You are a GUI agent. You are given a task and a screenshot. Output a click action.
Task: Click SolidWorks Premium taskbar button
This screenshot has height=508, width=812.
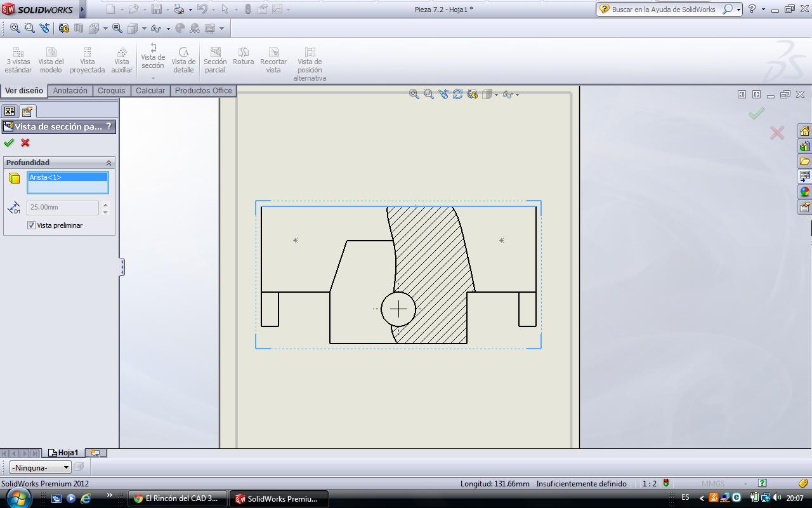278,498
